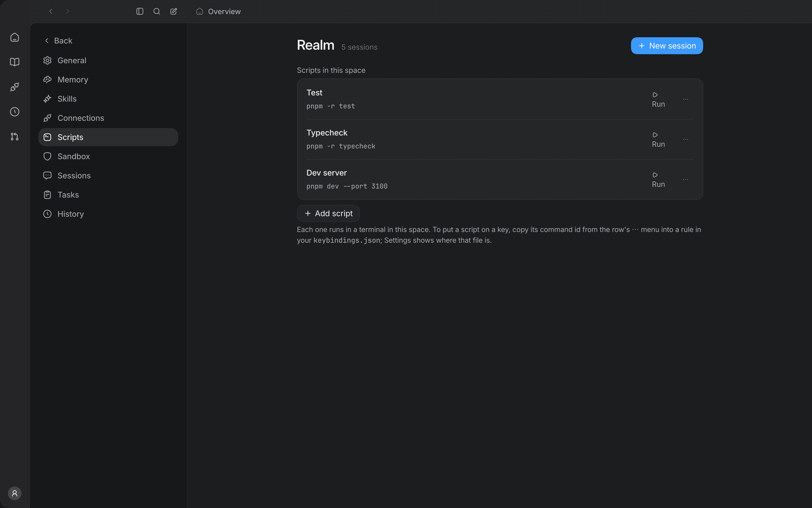Click the Add script button
812x508 pixels.
tap(328, 213)
